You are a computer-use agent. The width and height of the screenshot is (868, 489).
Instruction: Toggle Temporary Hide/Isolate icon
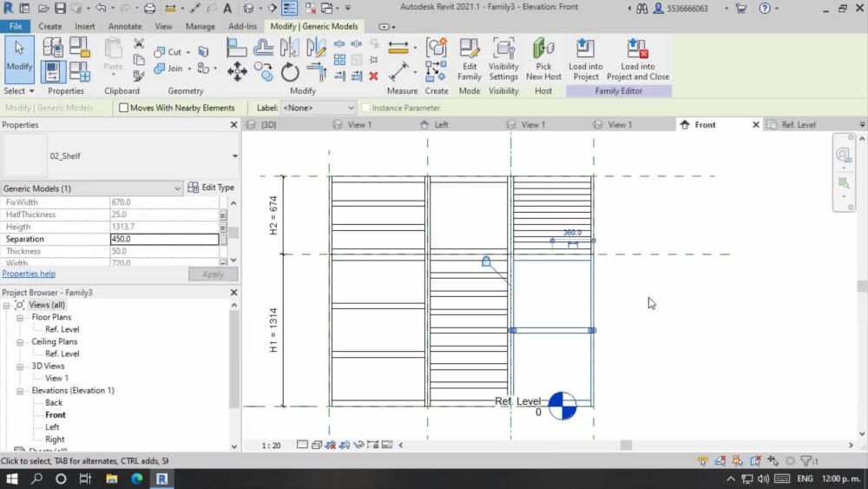358,445
